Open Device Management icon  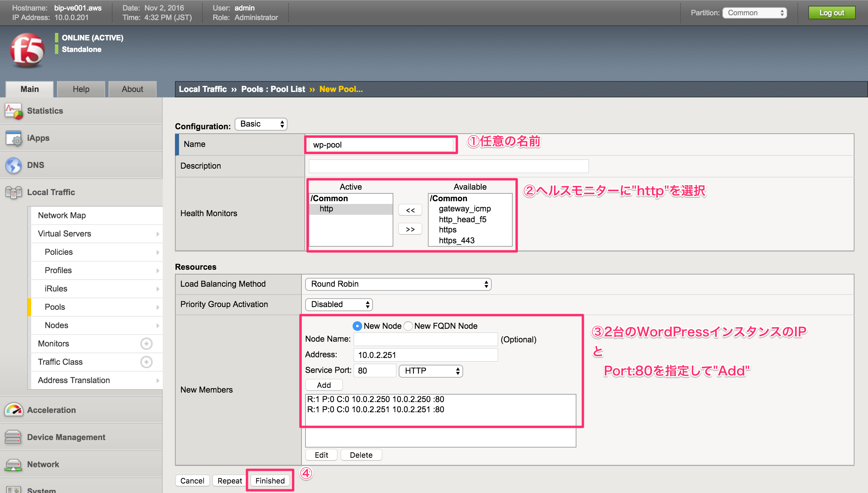click(x=13, y=437)
